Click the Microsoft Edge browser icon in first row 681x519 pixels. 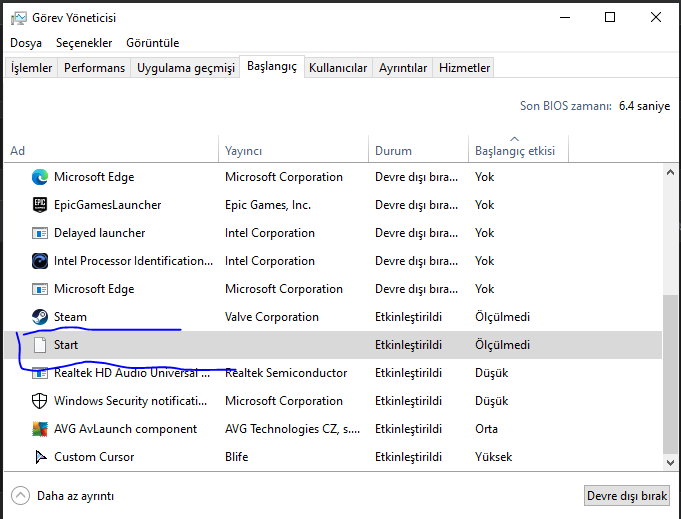[40, 177]
